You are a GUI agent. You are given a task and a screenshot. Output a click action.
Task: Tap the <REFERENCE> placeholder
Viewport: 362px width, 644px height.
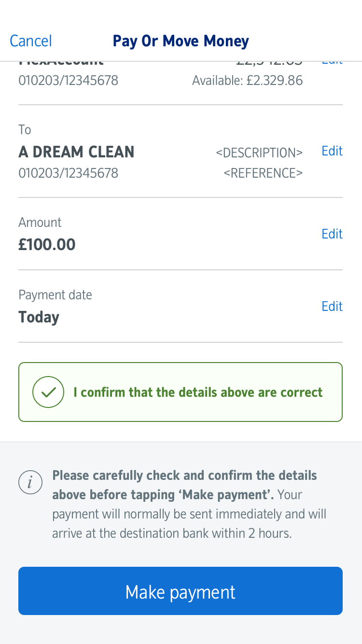pyautogui.click(x=263, y=173)
